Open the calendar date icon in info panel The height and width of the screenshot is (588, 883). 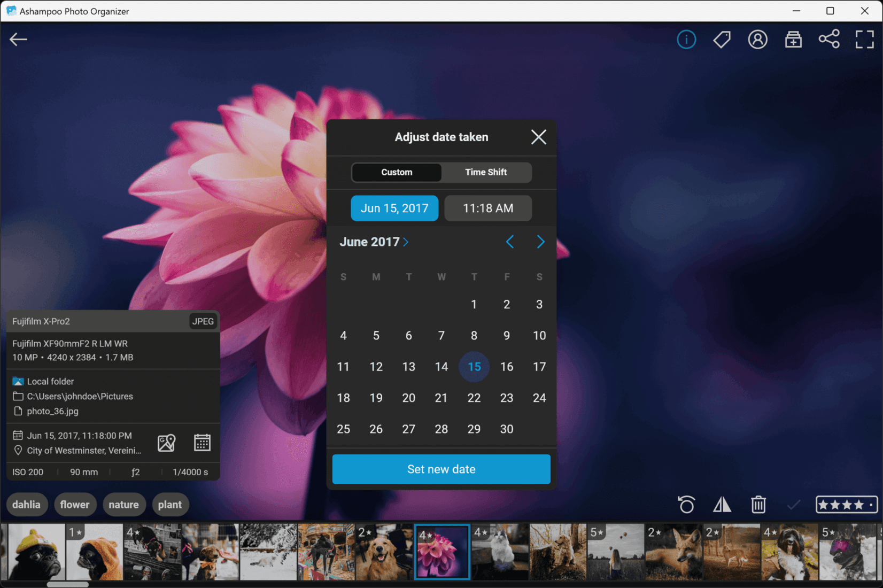202,443
